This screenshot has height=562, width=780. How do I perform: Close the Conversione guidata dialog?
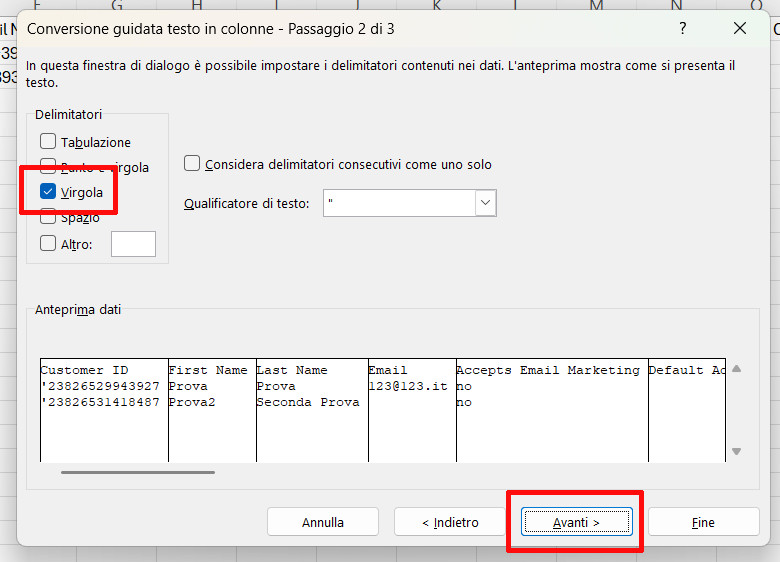click(x=740, y=28)
